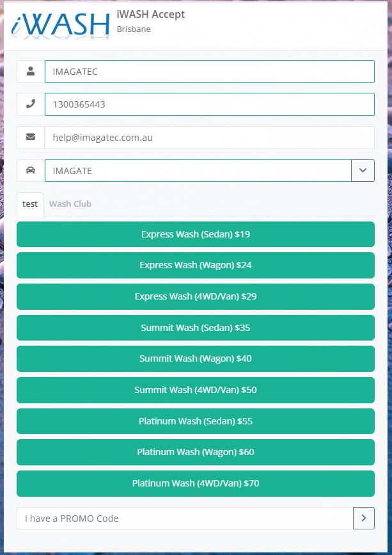The height and width of the screenshot is (555, 392).
Task: Click the phone icon beside number field
Action: click(31, 104)
